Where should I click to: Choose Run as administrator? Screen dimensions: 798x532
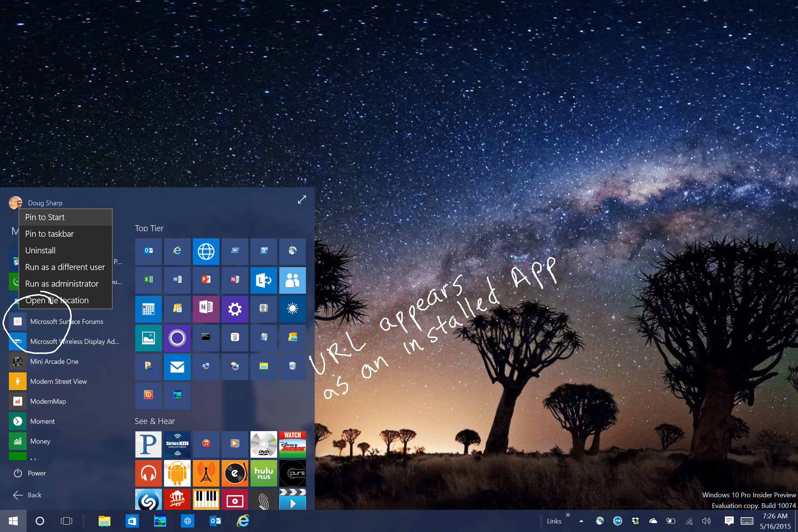66,284
